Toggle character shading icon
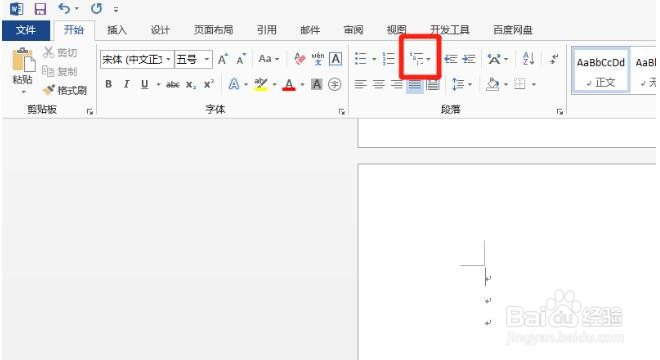This screenshot has height=360, width=660. point(317,84)
